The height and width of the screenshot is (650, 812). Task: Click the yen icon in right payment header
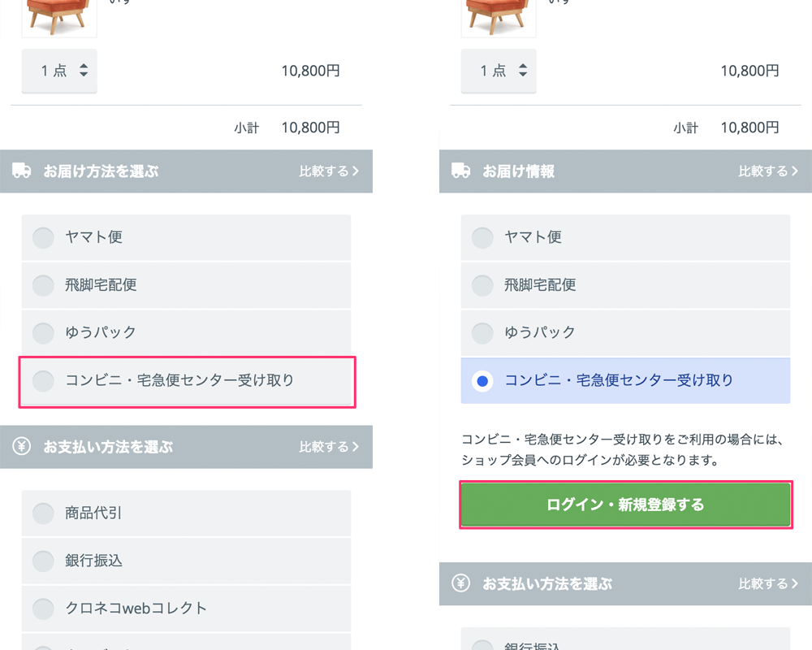(x=460, y=583)
